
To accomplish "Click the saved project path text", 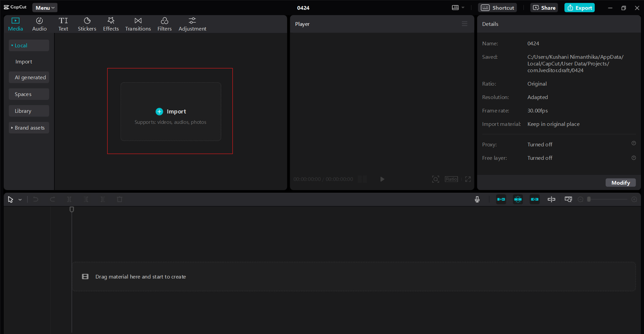I will click(575, 64).
